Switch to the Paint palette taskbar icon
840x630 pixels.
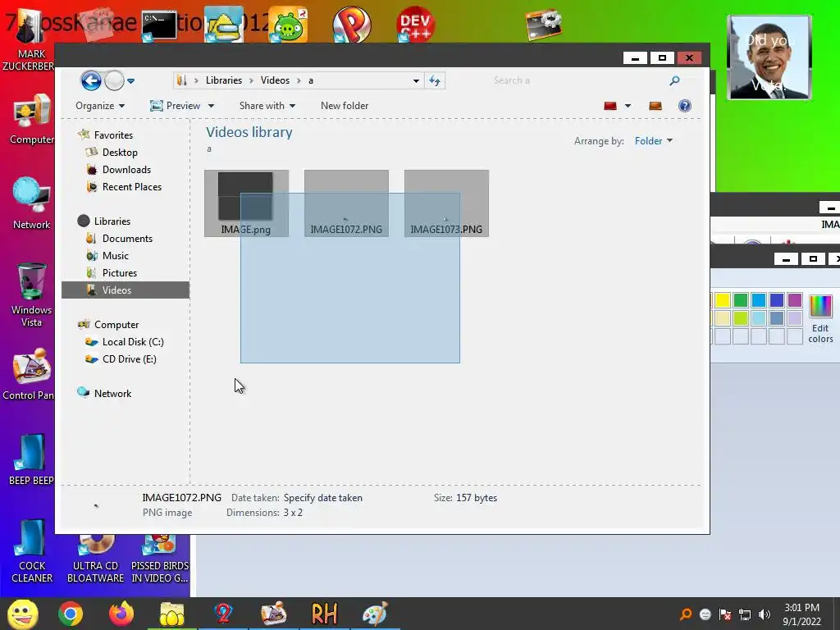click(x=375, y=614)
